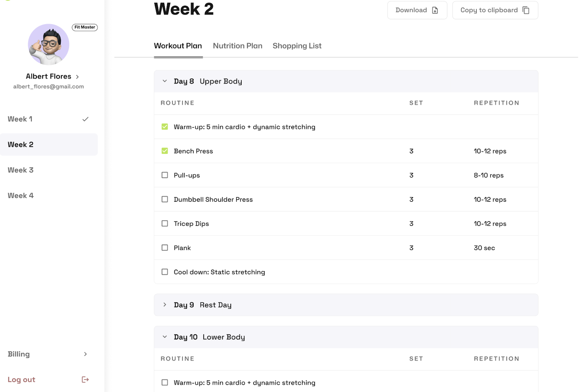Select Week 3 in sidebar

pos(49,170)
